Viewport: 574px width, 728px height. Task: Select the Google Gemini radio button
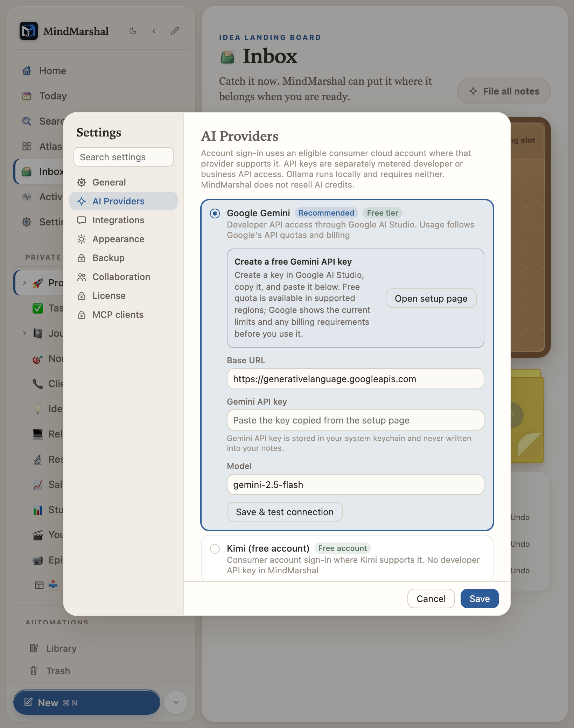(x=215, y=213)
